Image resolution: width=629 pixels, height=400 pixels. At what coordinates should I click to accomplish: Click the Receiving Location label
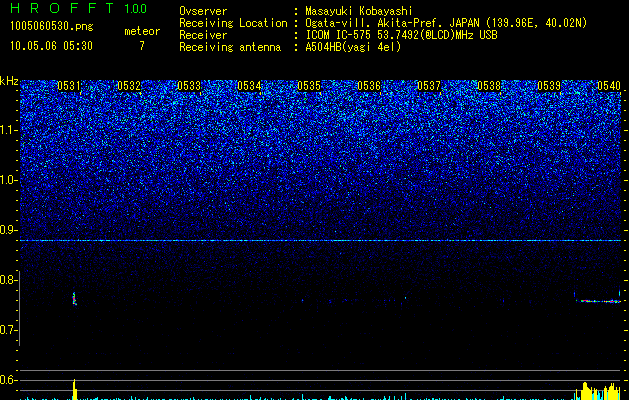click(233, 23)
